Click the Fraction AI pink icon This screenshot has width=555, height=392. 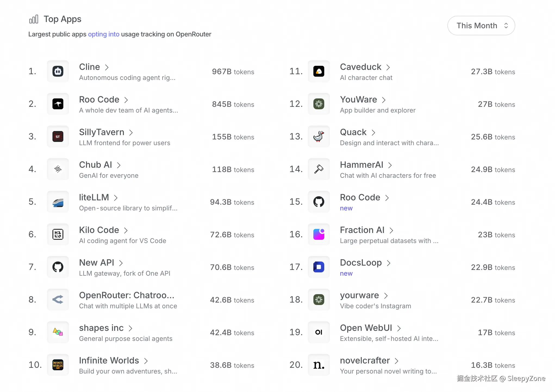pyautogui.click(x=319, y=234)
